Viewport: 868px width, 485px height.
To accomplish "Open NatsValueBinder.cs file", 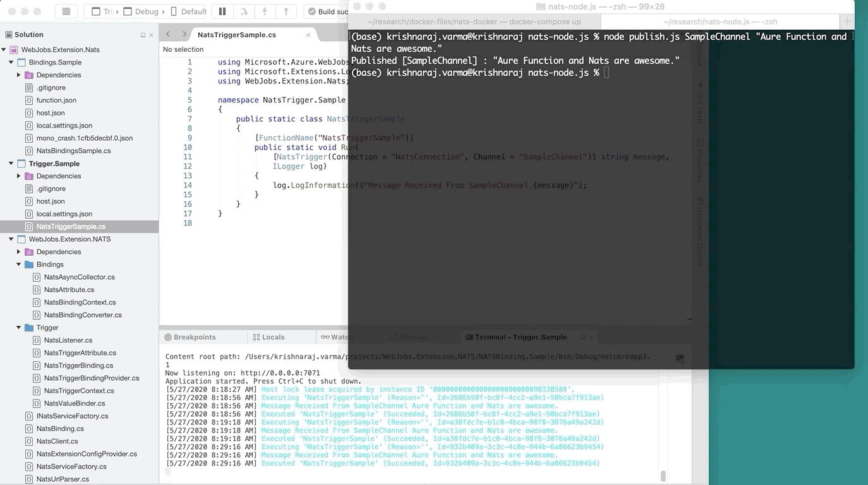I will pyautogui.click(x=75, y=404).
